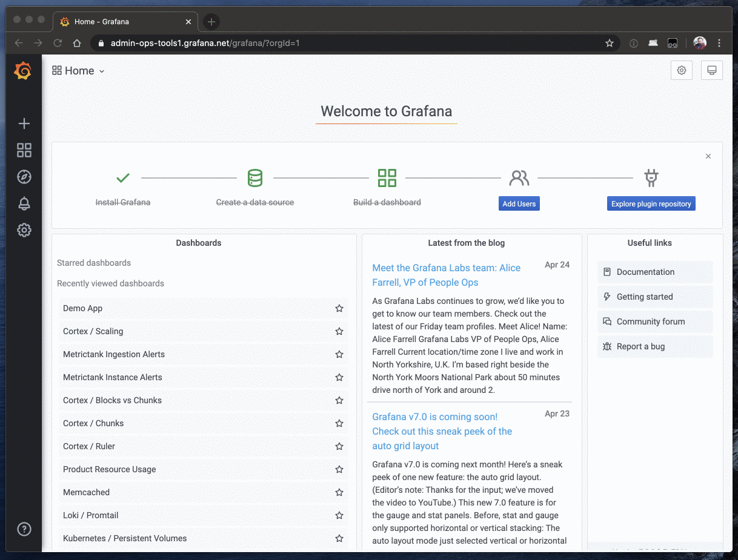This screenshot has height=560, width=738.
Task: Click the Recently viewed dashboards heading
Action: click(110, 283)
